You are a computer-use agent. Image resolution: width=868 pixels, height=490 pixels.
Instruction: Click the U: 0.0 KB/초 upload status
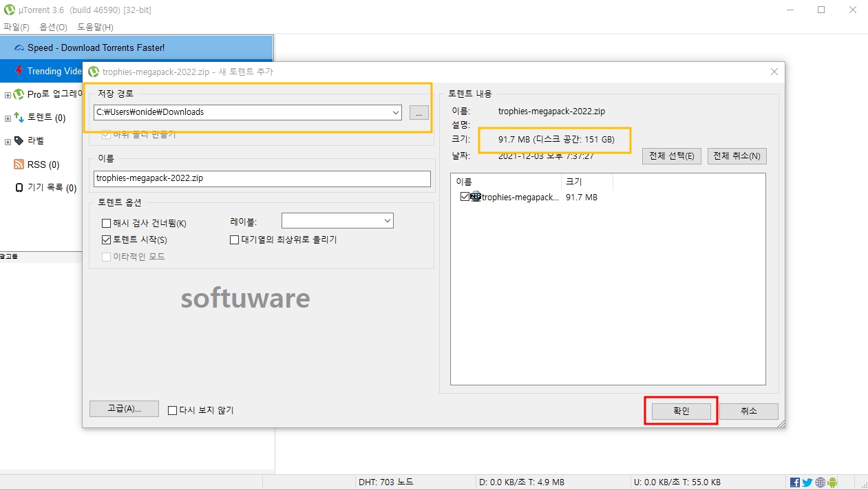click(676, 482)
